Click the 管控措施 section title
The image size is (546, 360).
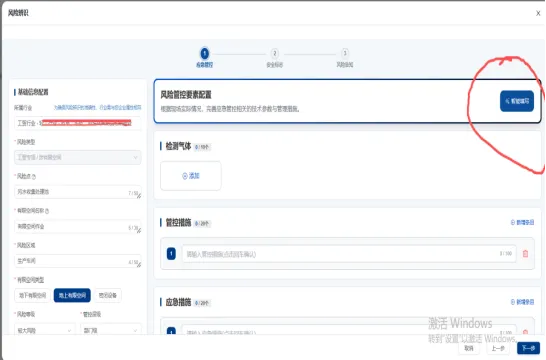point(178,222)
